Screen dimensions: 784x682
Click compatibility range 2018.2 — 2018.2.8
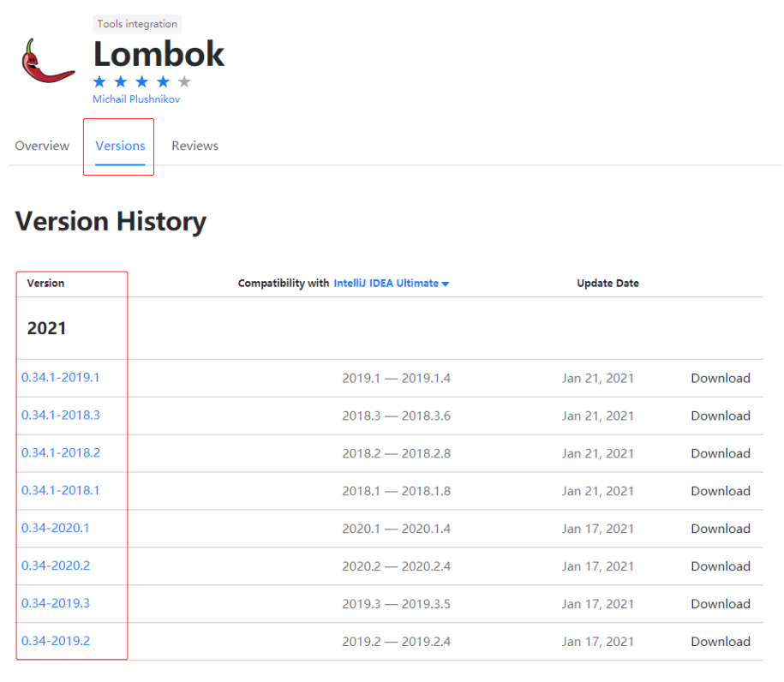(x=396, y=453)
